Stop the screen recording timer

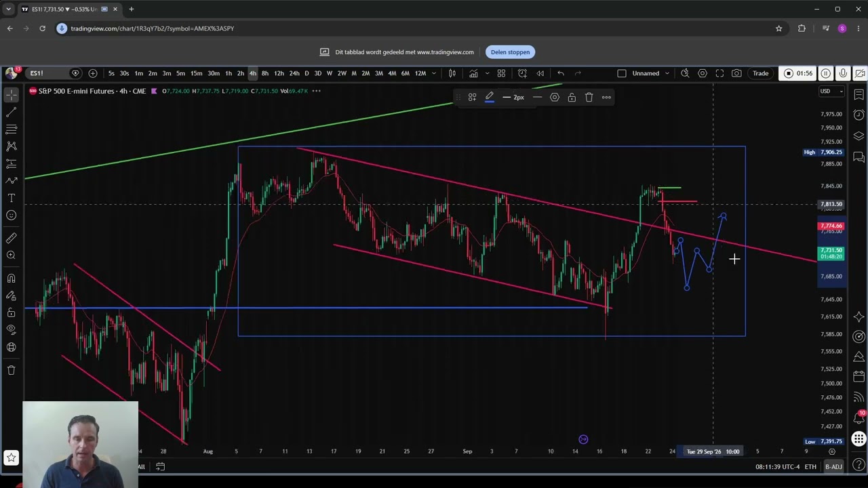tap(798, 73)
